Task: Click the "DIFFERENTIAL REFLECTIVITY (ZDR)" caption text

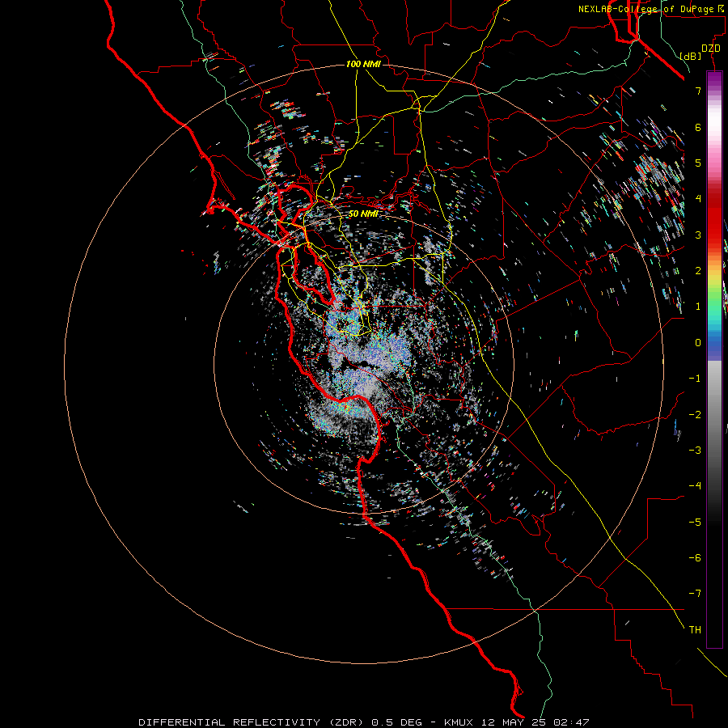Action: 252,722
